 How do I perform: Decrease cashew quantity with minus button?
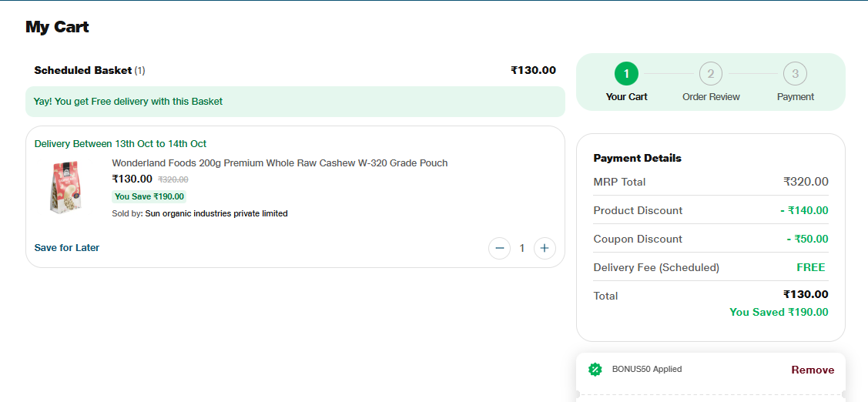(500, 248)
